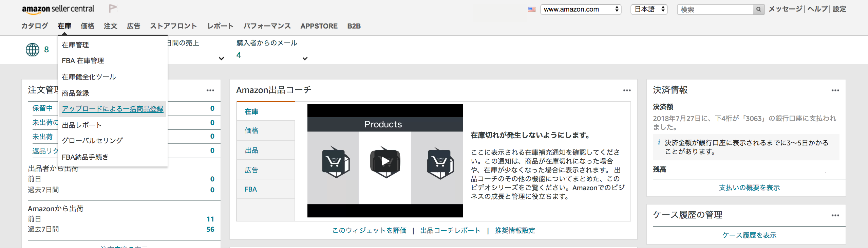868x248 pixels.
Task: Click the ヘルプ link
Action: pos(817,9)
